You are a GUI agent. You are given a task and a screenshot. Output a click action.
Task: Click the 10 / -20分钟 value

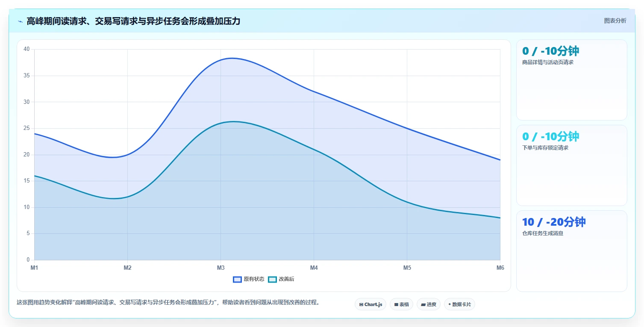[x=554, y=222]
